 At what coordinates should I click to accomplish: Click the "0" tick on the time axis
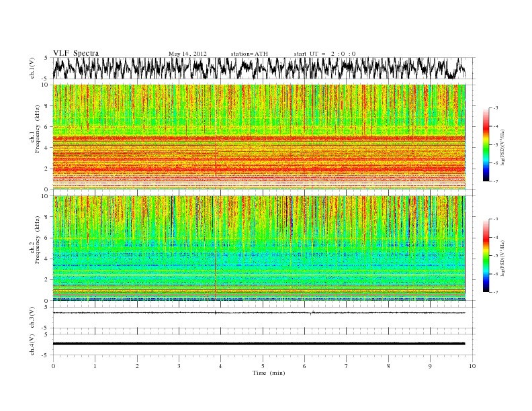(53, 366)
